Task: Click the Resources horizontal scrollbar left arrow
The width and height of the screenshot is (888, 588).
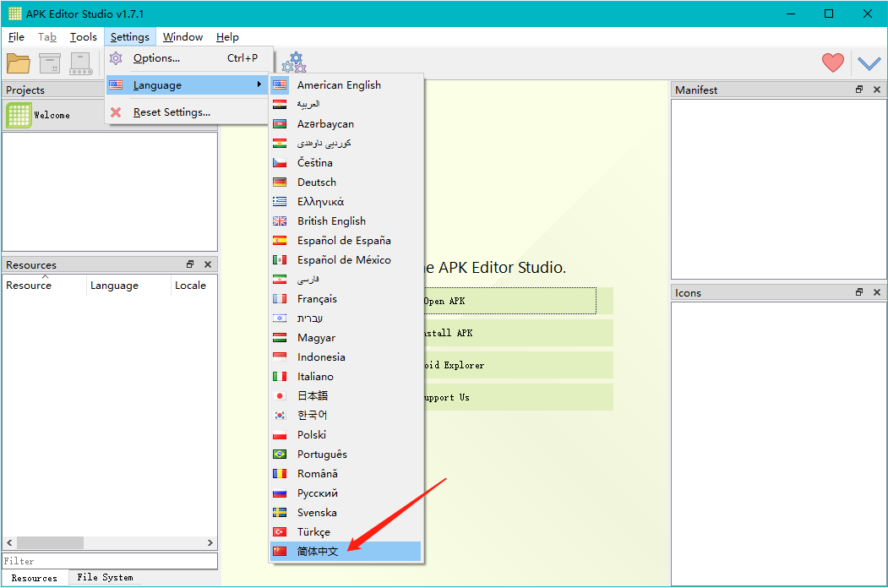Action: point(9,542)
